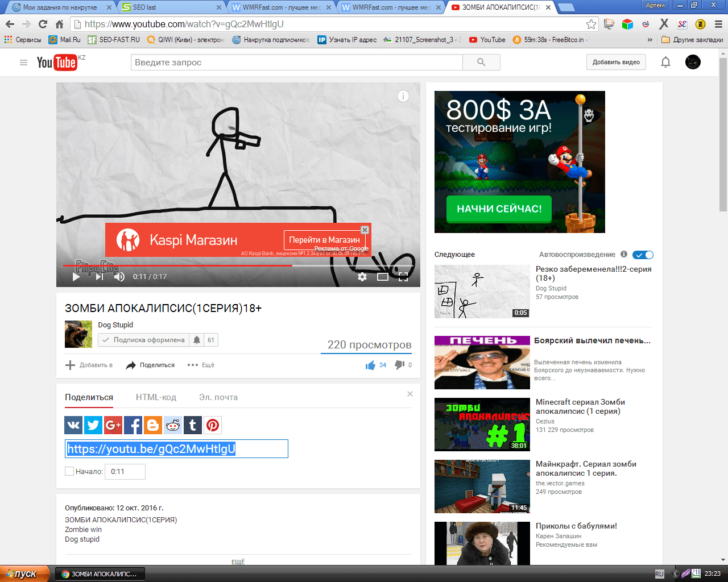Image resolution: width=728 pixels, height=582 pixels.
Task: Expand the Ещё actions menu
Action: (x=201, y=365)
